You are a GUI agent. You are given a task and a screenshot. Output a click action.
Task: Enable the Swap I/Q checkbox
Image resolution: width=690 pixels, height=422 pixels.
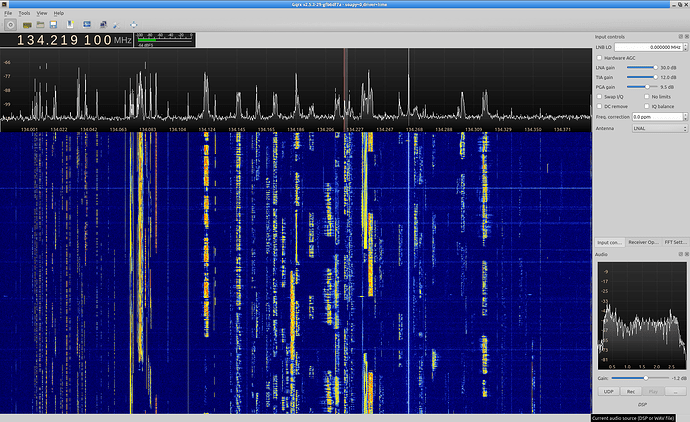(x=599, y=96)
